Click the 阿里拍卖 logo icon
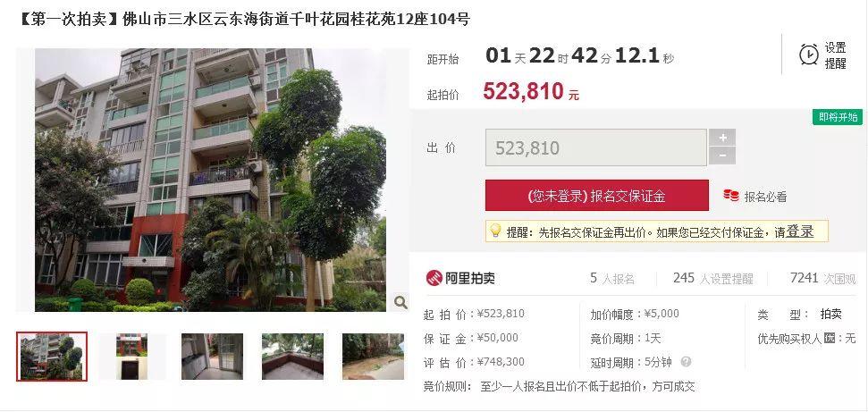Screen dimensions: 868x412 point(434,278)
